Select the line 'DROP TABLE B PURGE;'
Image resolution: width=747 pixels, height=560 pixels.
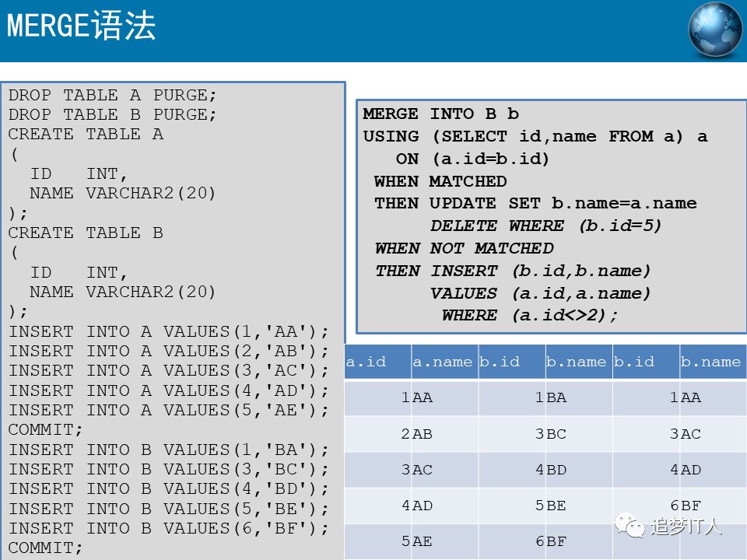coord(112,115)
